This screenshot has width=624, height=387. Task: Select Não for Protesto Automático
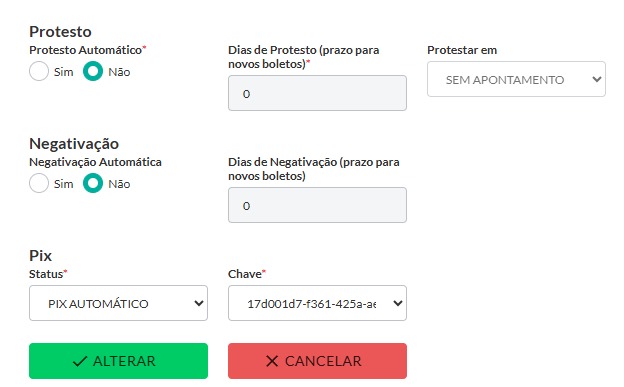[93, 71]
